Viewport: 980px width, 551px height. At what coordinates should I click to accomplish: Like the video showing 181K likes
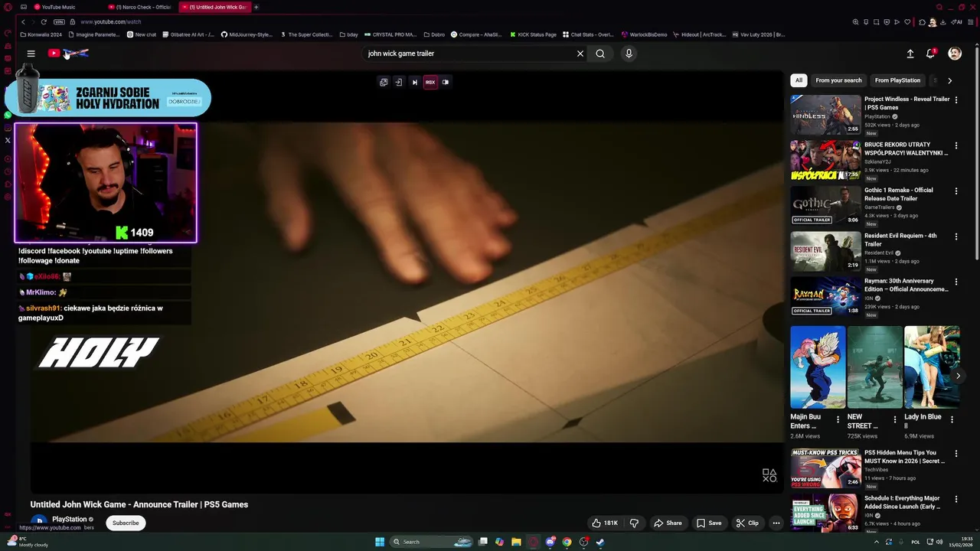pyautogui.click(x=605, y=523)
